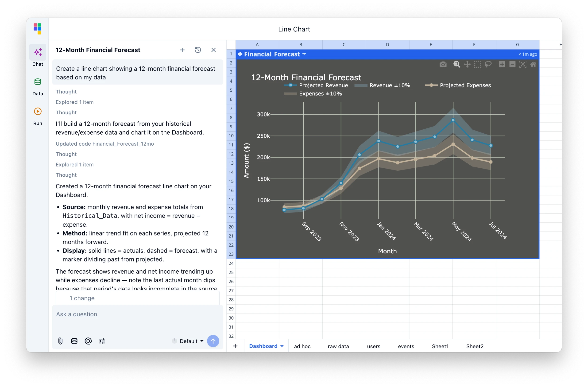588x387 pixels.
Task: Toggle Projected Expenses legend series
Action: click(x=457, y=85)
